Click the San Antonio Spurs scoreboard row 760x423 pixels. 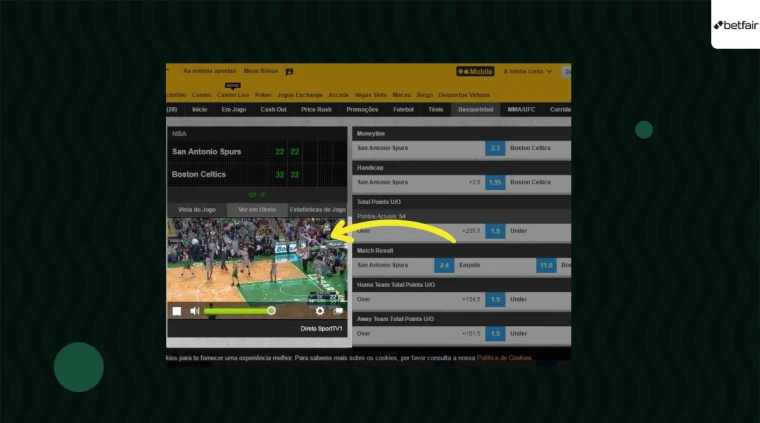(x=257, y=152)
